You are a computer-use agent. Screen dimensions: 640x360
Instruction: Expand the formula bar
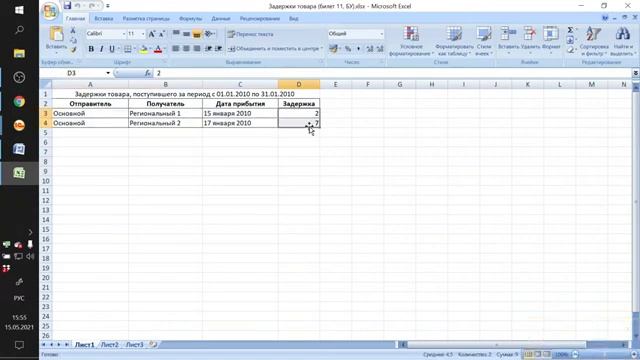636,73
